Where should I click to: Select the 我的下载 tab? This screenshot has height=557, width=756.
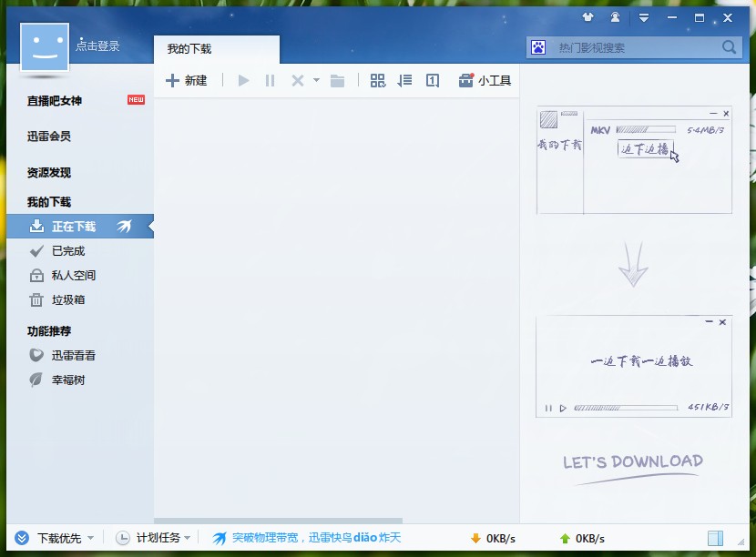pyautogui.click(x=217, y=49)
